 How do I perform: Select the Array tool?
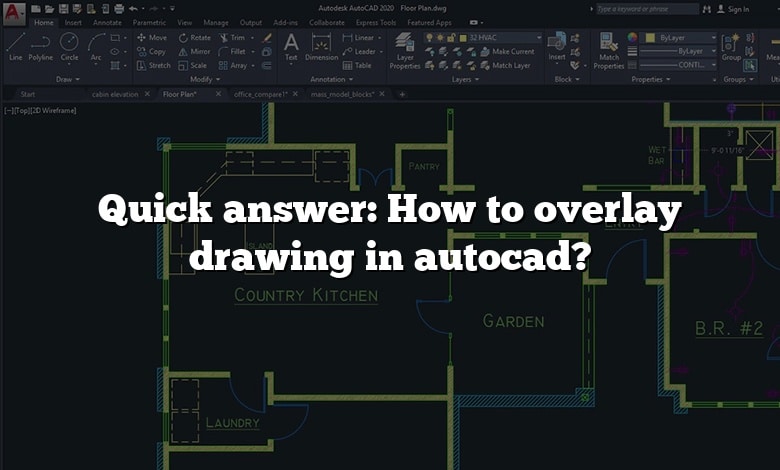(x=233, y=66)
